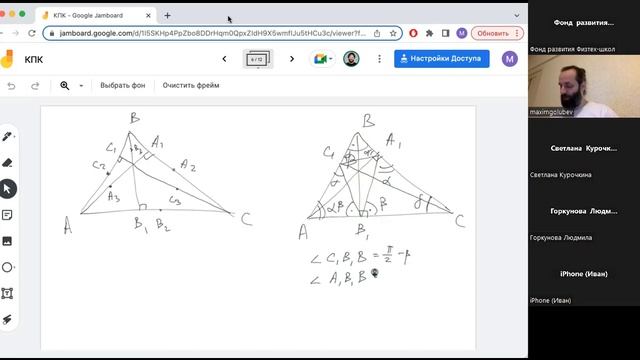Redo the last action

tap(35, 86)
